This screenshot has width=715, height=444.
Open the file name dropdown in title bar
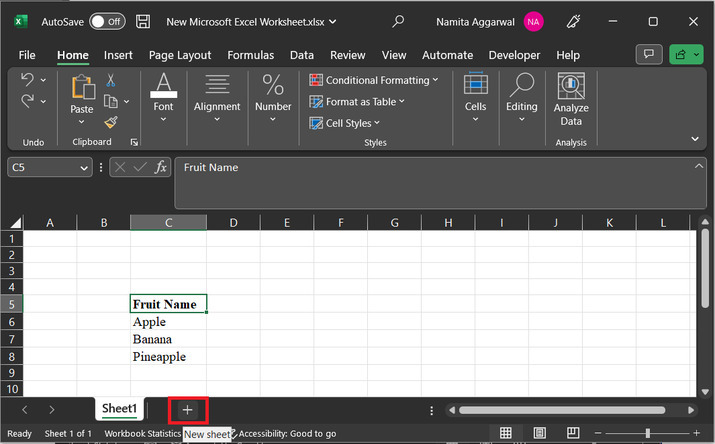pyautogui.click(x=333, y=21)
